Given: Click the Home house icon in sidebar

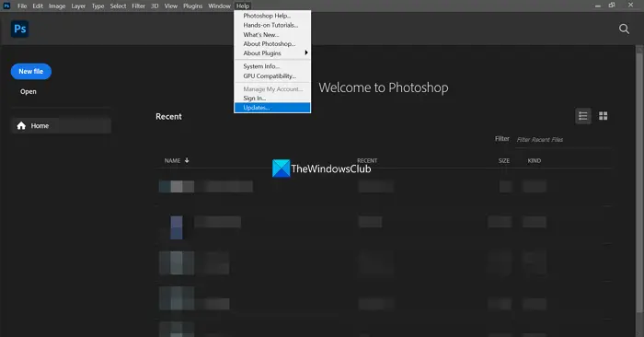Looking at the screenshot, I should click(21, 126).
